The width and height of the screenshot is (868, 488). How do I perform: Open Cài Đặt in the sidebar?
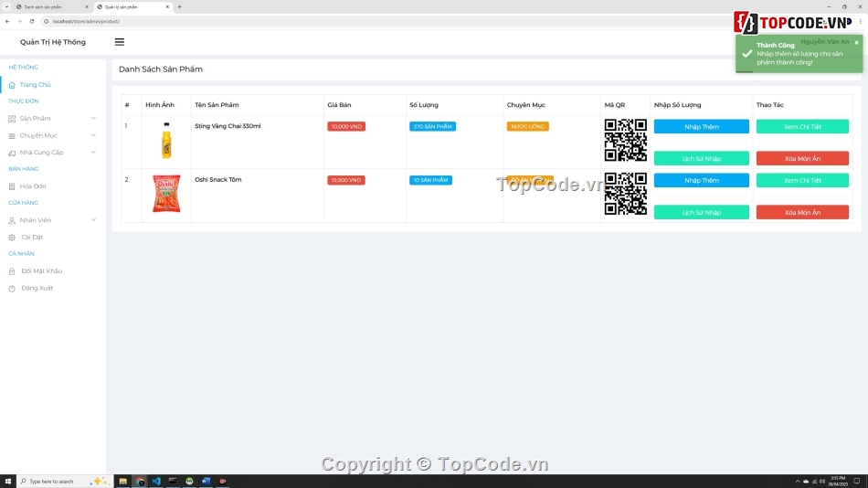click(32, 237)
